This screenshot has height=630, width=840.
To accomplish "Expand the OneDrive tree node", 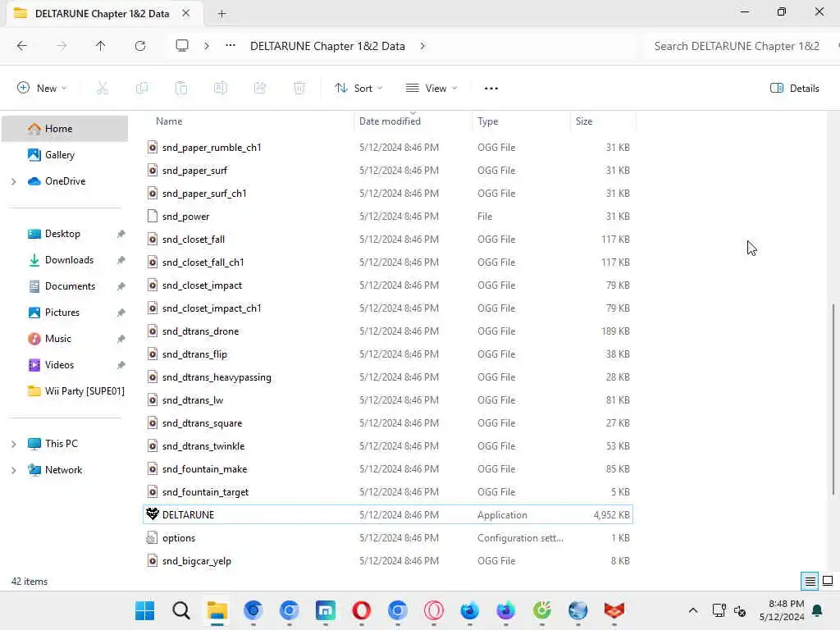I will tap(14, 181).
